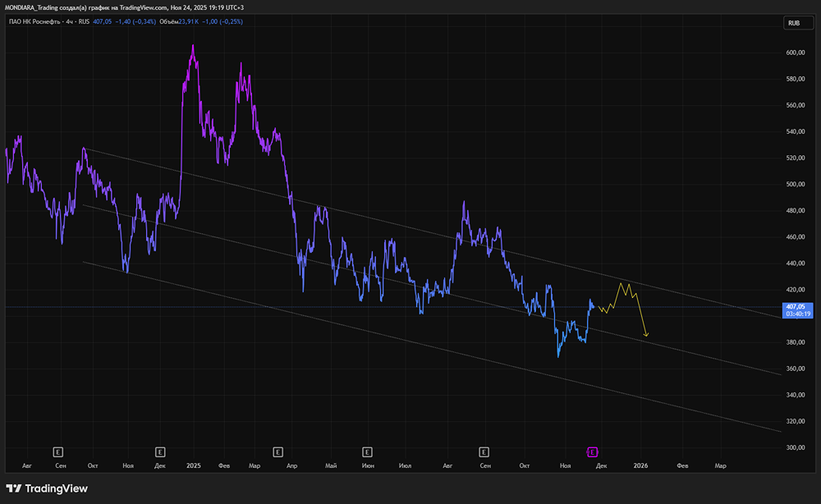The width and height of the screenshot is (821, 504).
Task: Click the 340,00 price axis label
Action: tap(795, 395)
